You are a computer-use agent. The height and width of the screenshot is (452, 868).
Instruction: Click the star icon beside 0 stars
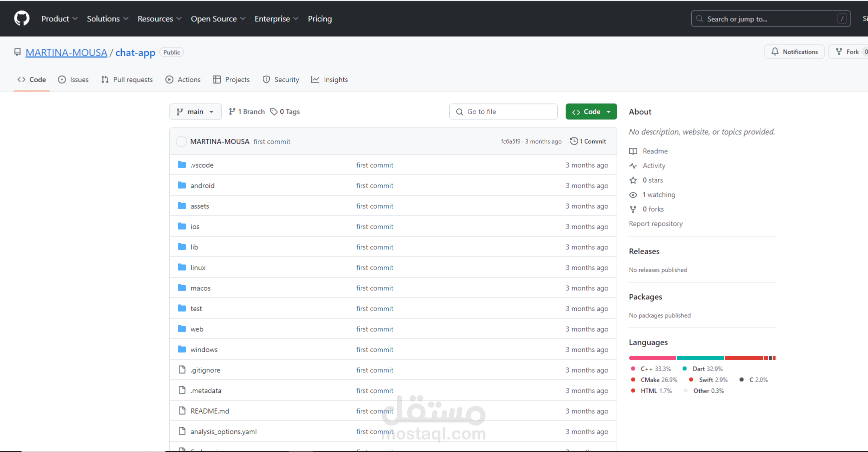(x=633, y=180)
